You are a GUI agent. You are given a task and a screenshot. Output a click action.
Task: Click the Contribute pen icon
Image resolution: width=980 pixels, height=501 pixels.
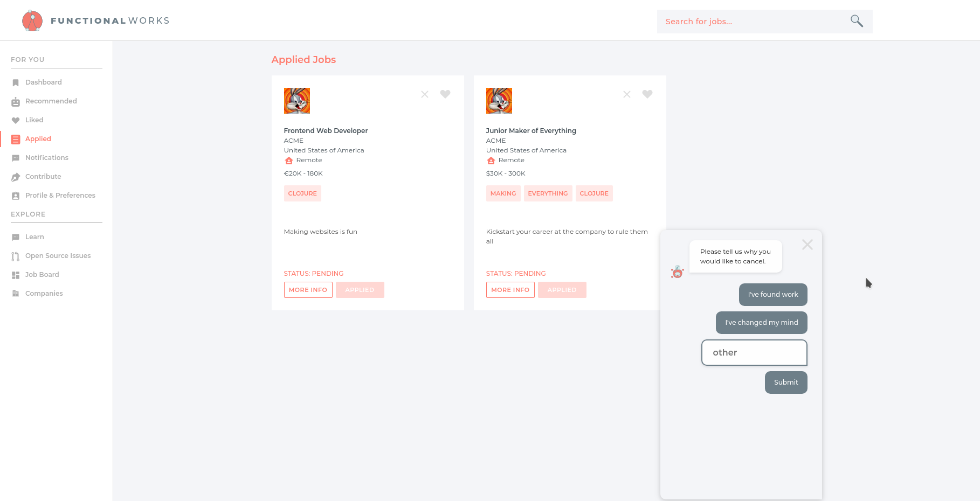(16, 177)
